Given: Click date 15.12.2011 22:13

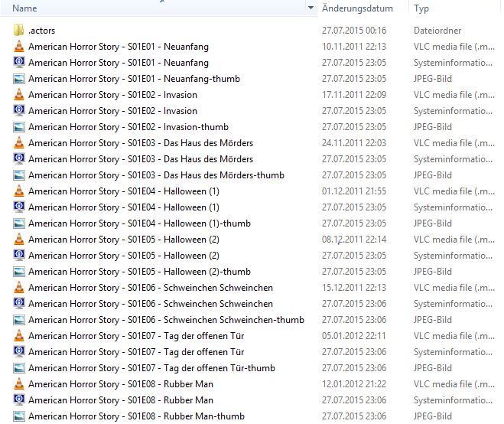Looking at the screenshot, I should [x=354, y=288].
